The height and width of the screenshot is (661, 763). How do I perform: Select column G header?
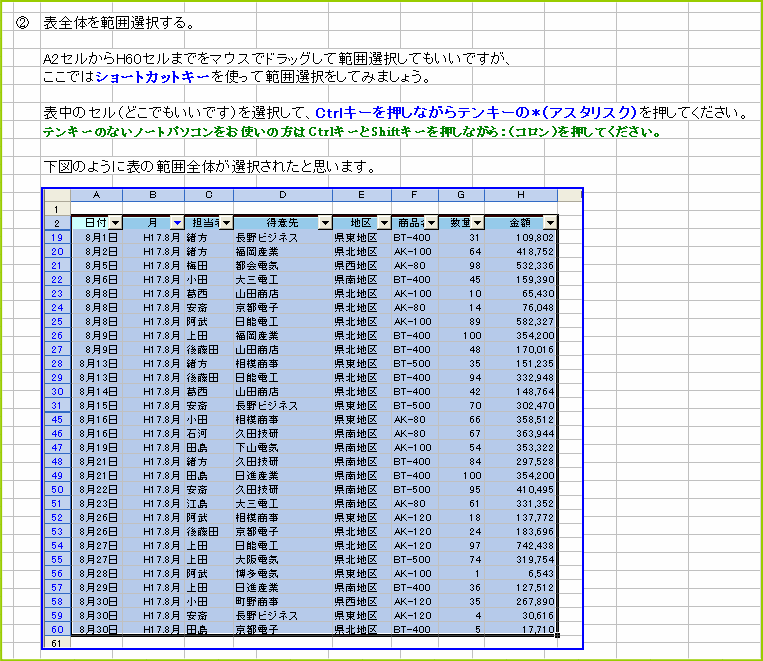click(461, 195)
